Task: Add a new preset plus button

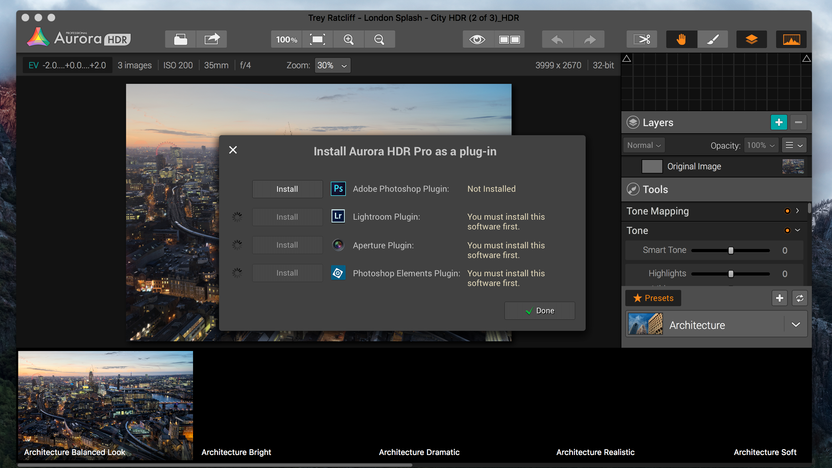Action: pos(779,298)
